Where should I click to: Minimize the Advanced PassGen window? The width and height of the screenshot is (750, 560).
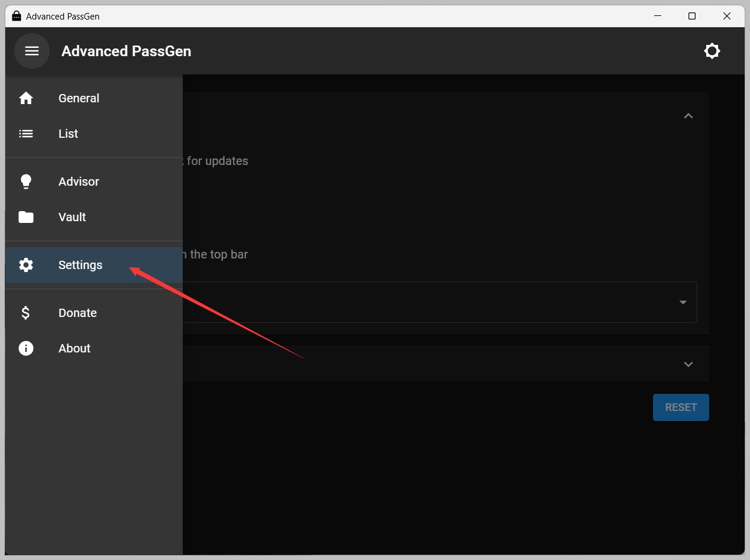pos(657,16)
